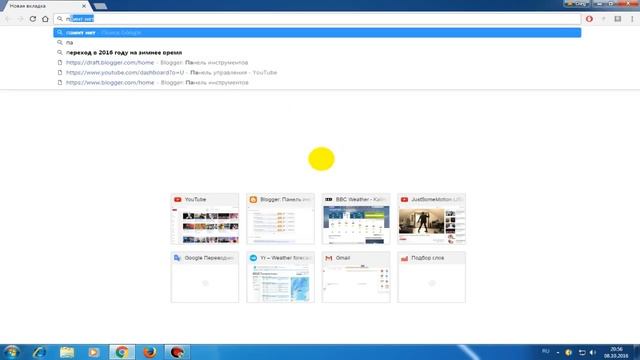Launch Windows Media Player from the taskbar
Screen dimensions: 640x360
[94, 352]
